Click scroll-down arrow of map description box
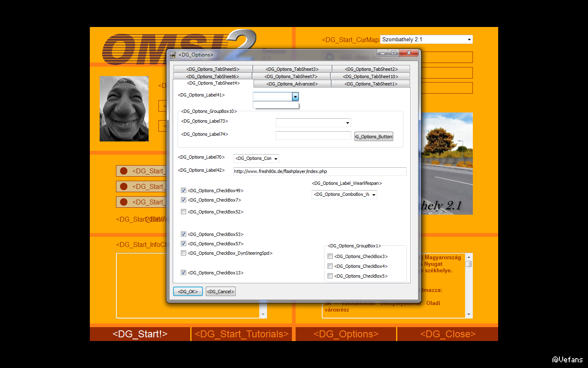This screenshot has height=368, width=588. tap(469, 314)
